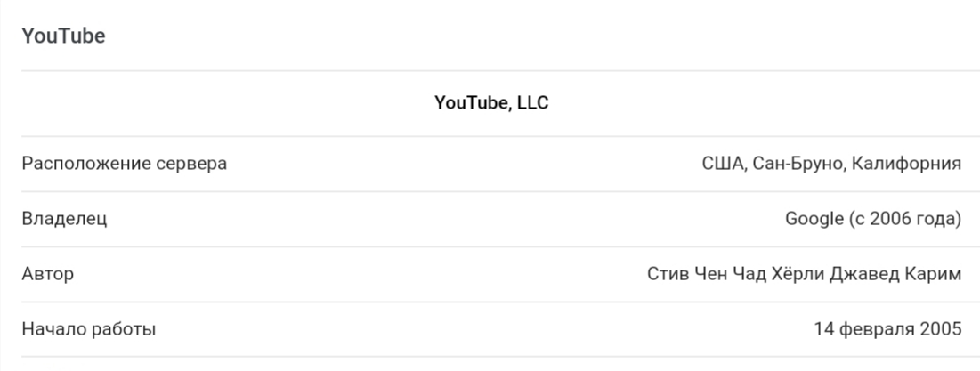Click the YouTube section heading
This screenshot has width=980, height=371.
[63, 36]
